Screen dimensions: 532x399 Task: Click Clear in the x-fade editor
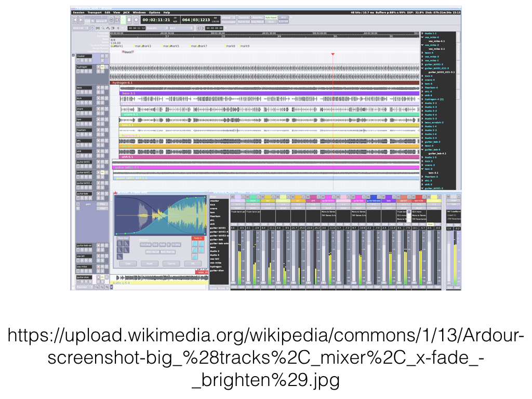[x=128, y=263]
